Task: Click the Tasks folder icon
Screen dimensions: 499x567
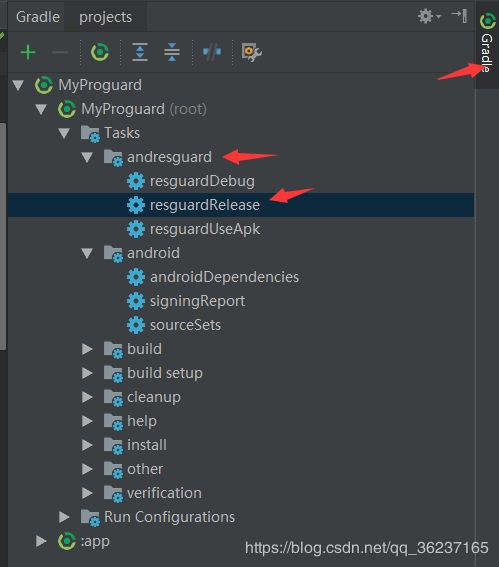Action: click(x=90, y=134)
